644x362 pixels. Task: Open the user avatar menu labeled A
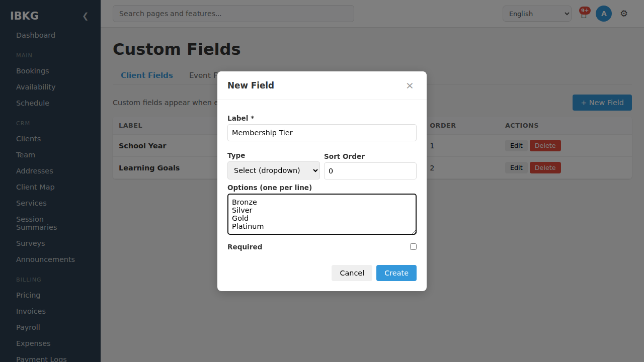[604, 14]
